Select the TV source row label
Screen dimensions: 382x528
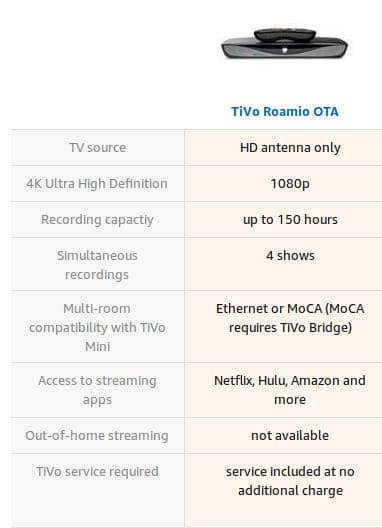click(x=98, y=147)
